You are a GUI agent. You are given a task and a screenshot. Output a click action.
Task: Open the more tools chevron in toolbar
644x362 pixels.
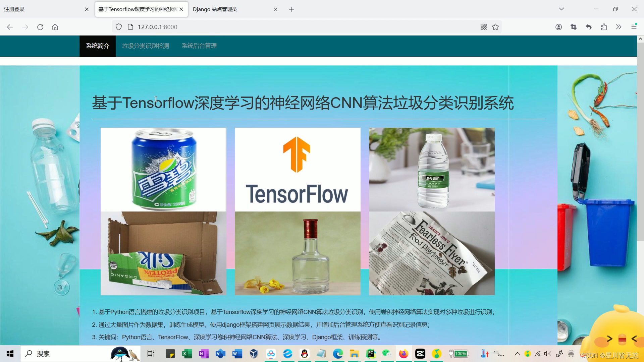tap(619, 27)
